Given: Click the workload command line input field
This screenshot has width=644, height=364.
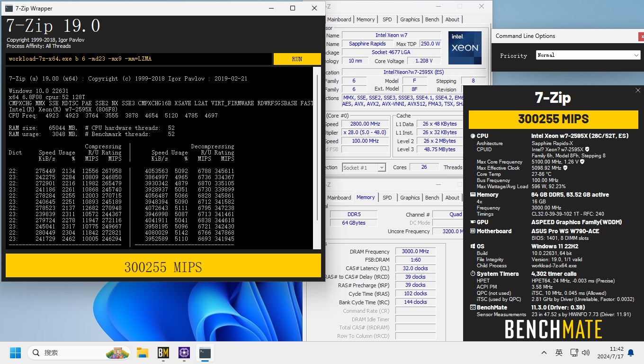Looking at the screenshot, I should point(139,59).
